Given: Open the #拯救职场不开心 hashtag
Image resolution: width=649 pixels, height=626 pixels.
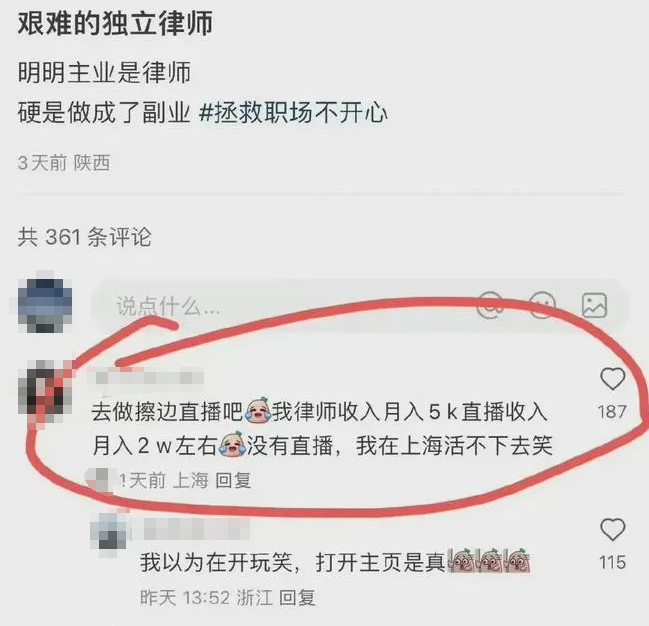Looking at the screenshot, I should click(293, 112).
